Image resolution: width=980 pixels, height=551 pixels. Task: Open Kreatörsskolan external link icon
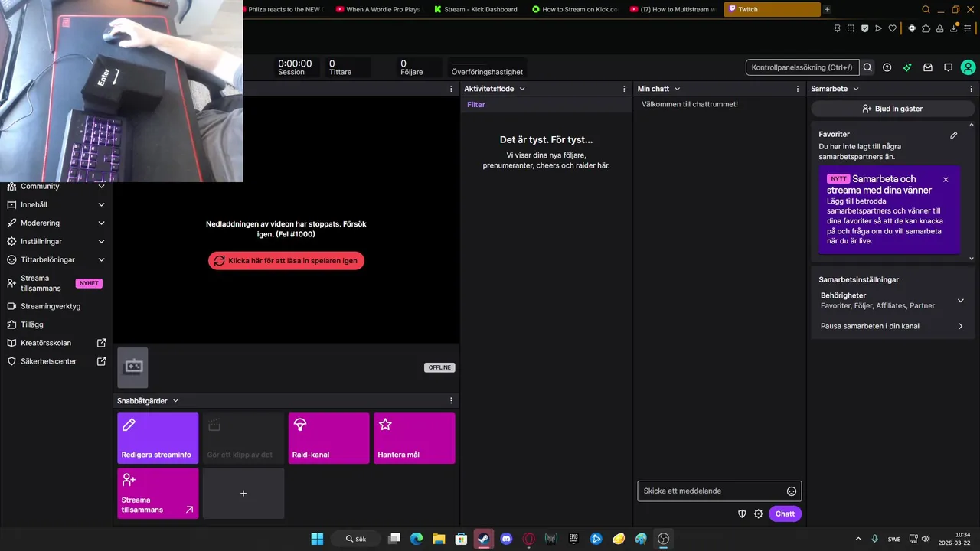click(x=101, y=343)
